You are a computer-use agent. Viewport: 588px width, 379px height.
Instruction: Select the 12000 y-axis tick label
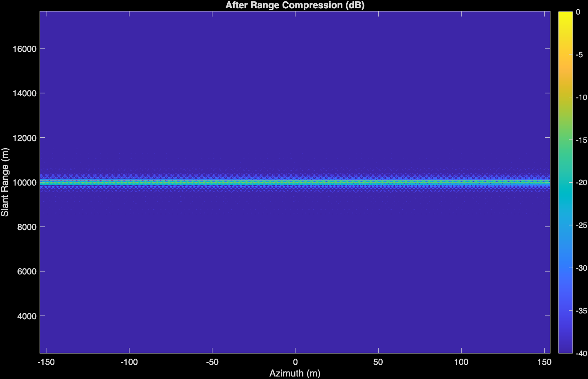25,138
